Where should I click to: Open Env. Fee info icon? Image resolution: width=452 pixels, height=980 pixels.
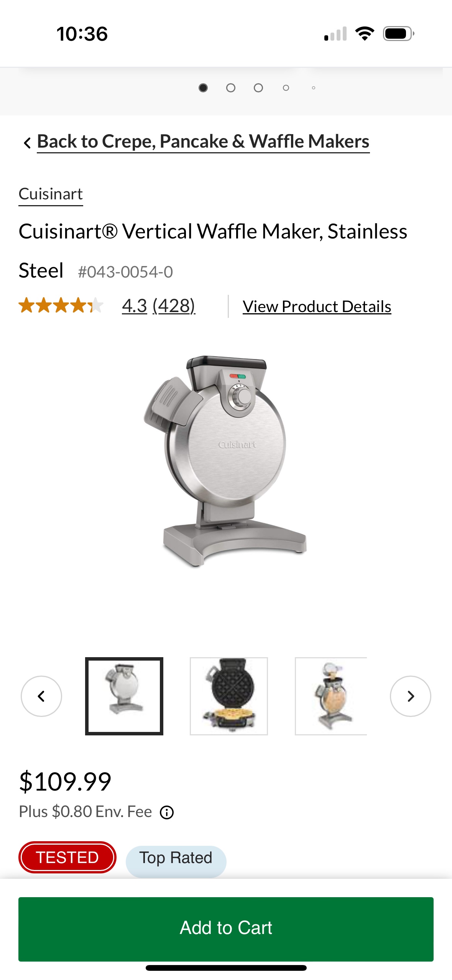167,812
